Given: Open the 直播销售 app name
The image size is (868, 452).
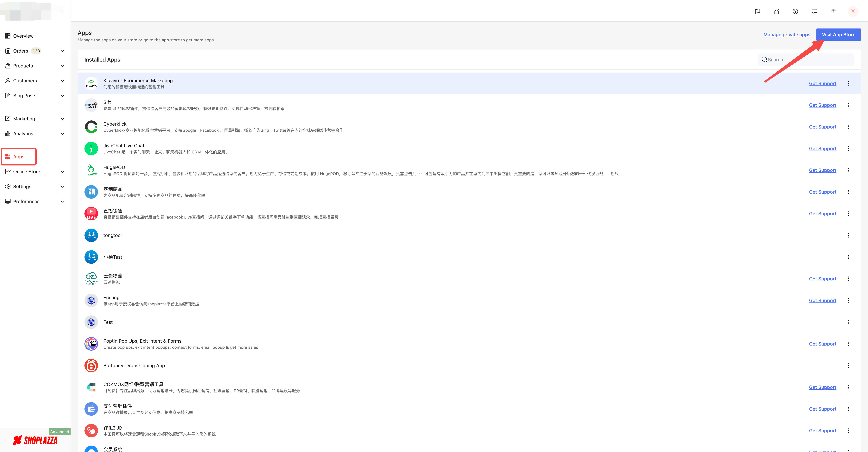Looking at the screenshot, I should click(113, 211).
